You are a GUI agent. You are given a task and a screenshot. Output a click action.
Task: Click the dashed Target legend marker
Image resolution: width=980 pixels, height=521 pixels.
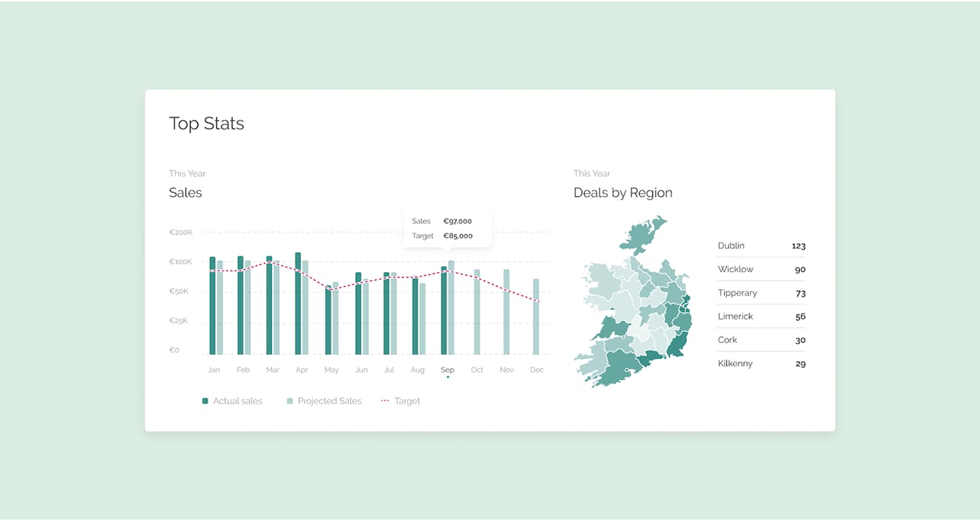385,401
